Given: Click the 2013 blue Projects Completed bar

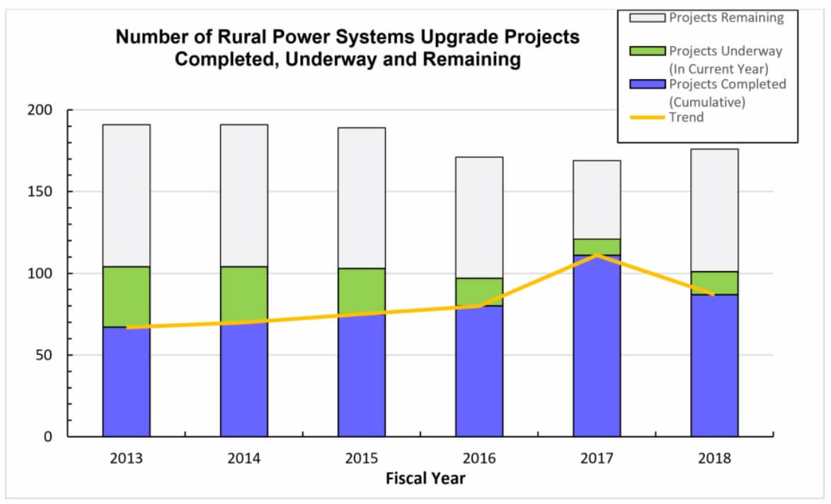Looking at the screenshot, I should click(126, 382).
